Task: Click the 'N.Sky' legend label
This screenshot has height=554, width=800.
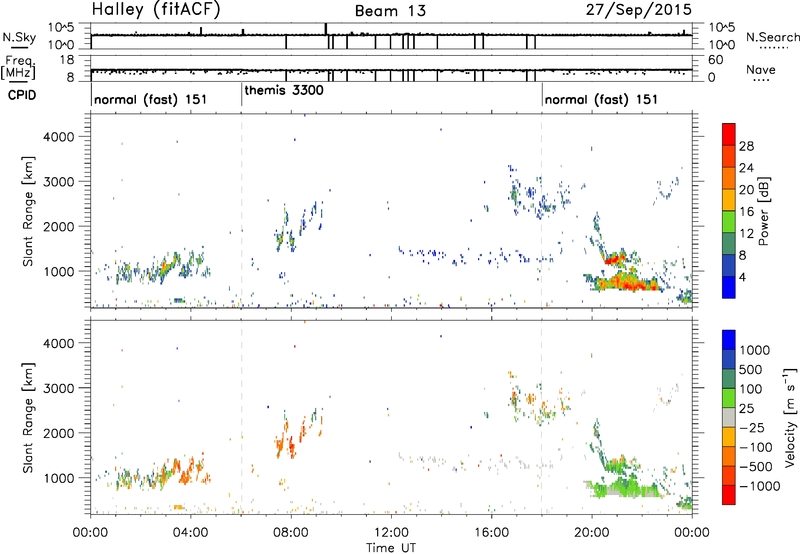Action: (19, 37)
